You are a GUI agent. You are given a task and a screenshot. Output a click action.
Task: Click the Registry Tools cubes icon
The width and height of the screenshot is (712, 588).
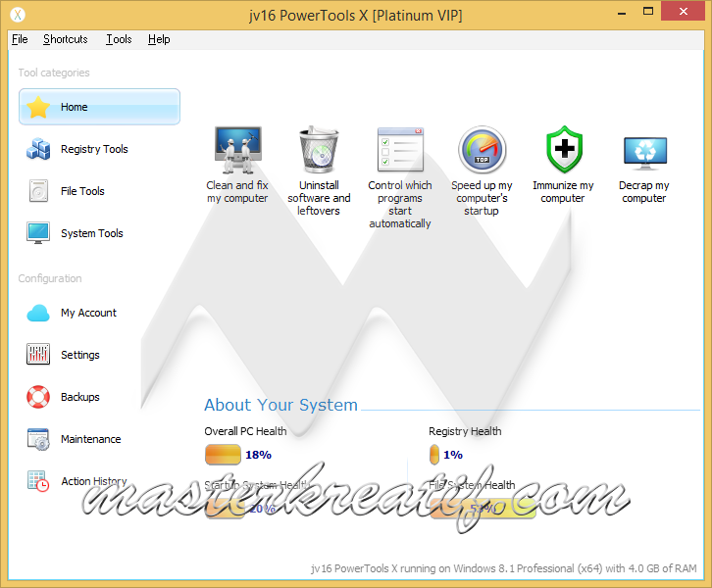click(38, 149)
